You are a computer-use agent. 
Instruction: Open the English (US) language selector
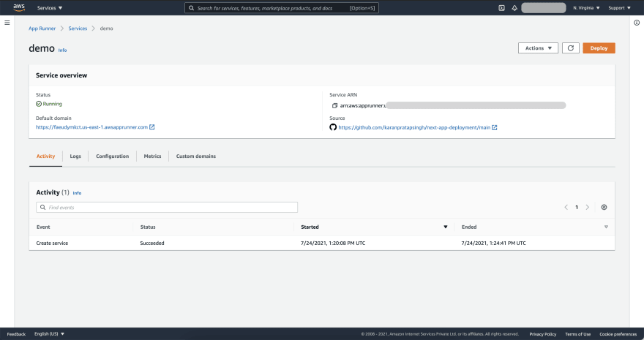[x=49, y=334]
